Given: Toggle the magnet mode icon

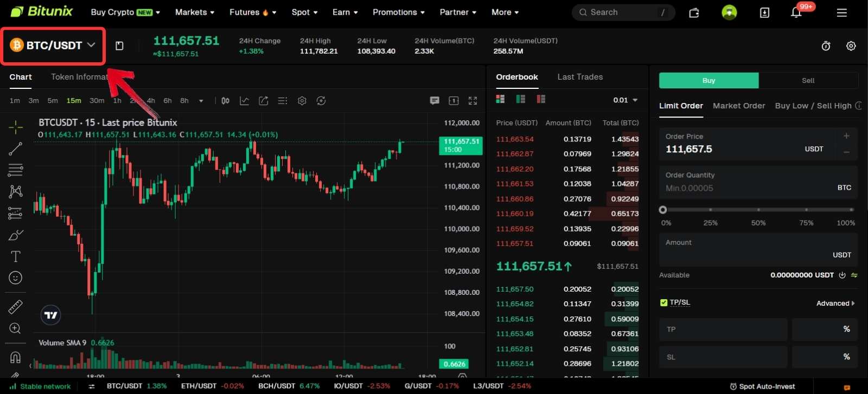Looking at the screenshot, I should (x=16, y=358).
